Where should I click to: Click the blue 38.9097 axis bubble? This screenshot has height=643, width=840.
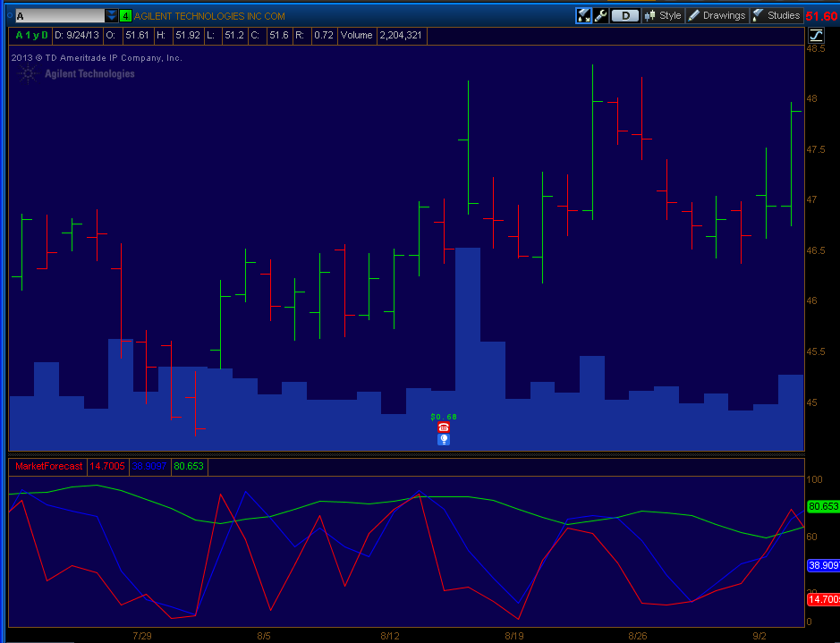pyautogui.click(x=823, y=565)
